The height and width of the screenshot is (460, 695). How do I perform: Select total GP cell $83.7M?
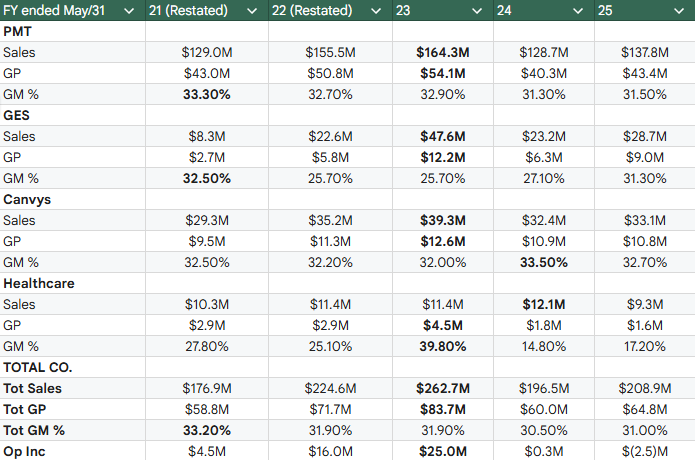point(443,409)
